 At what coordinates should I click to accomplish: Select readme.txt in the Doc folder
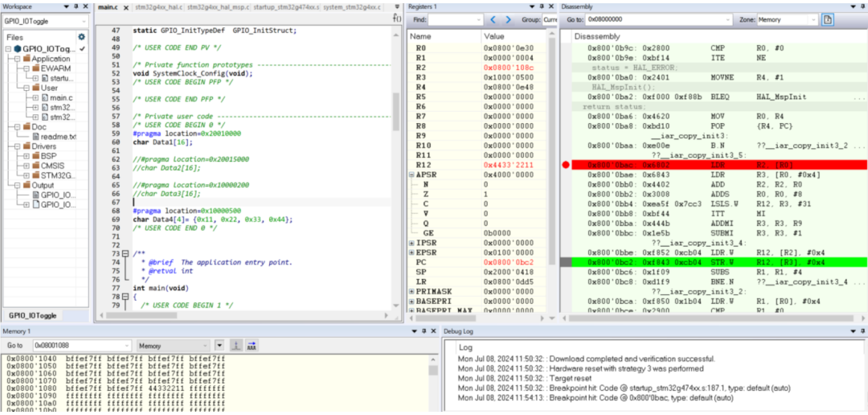pyautogui.click(x=58, y=136)
